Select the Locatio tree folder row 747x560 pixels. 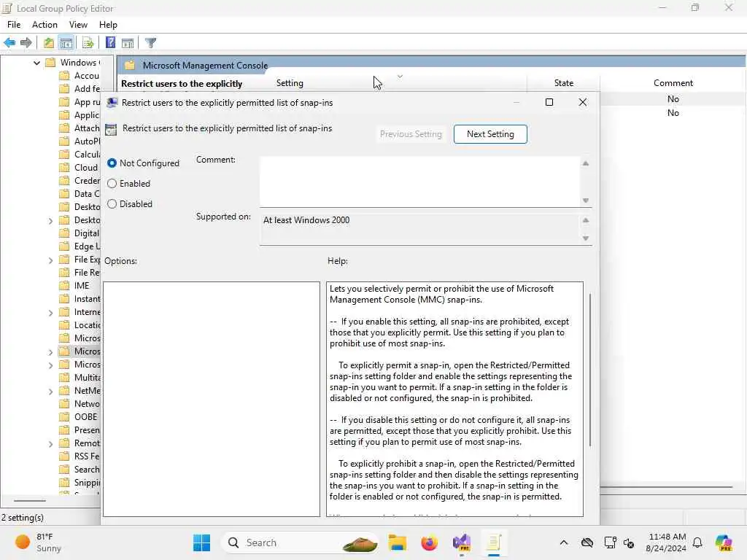tap(79, 325)
